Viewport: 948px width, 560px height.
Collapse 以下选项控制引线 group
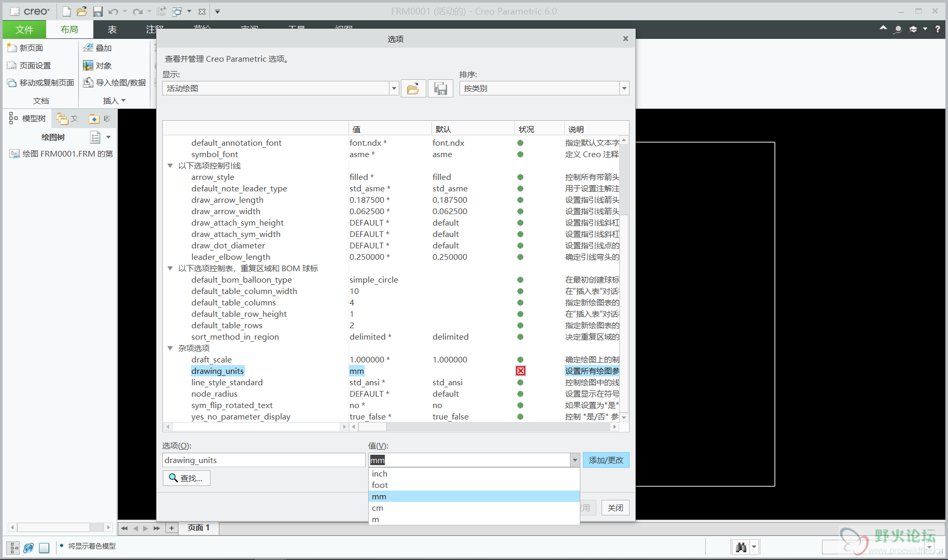tap(170, 166)
